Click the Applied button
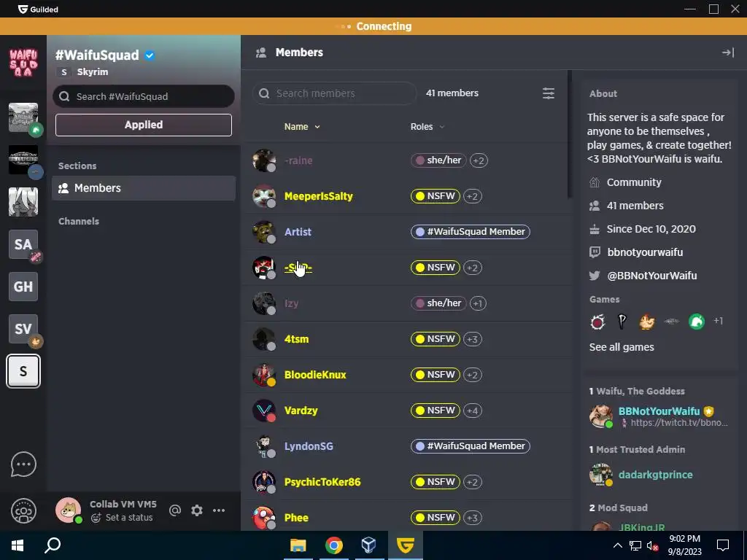Image resolution: width=747 pixels, height=560 pixels. click(144, 125)
